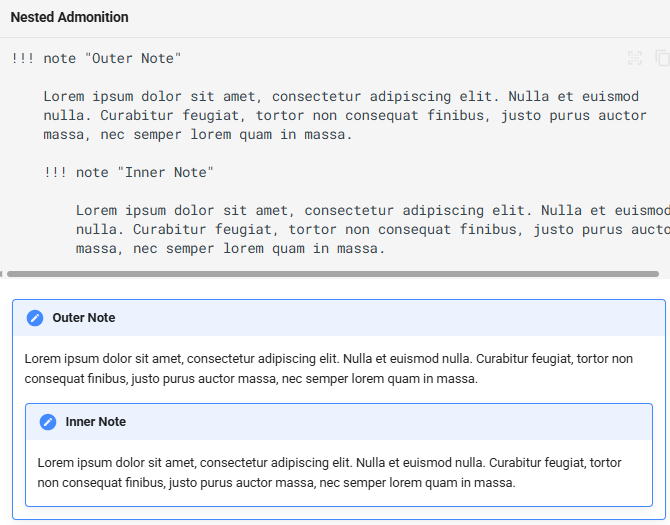Click the rendered Outer Note title text
670x525 pixels.
84,318
